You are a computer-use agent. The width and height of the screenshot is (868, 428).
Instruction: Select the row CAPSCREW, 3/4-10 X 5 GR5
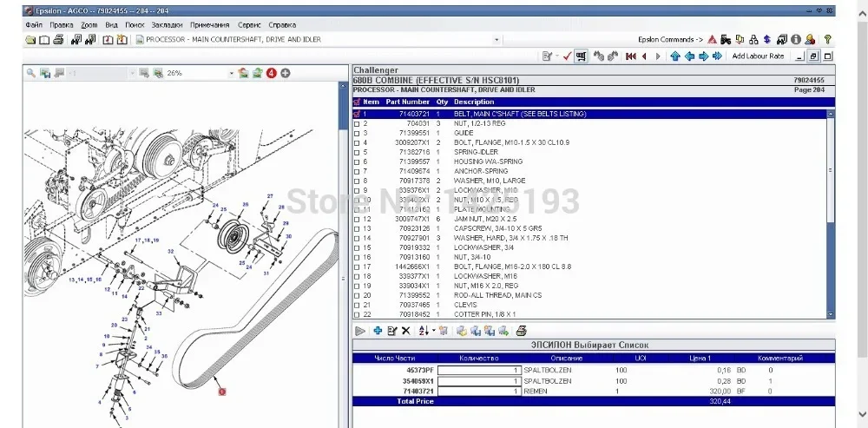pos(589,228)
